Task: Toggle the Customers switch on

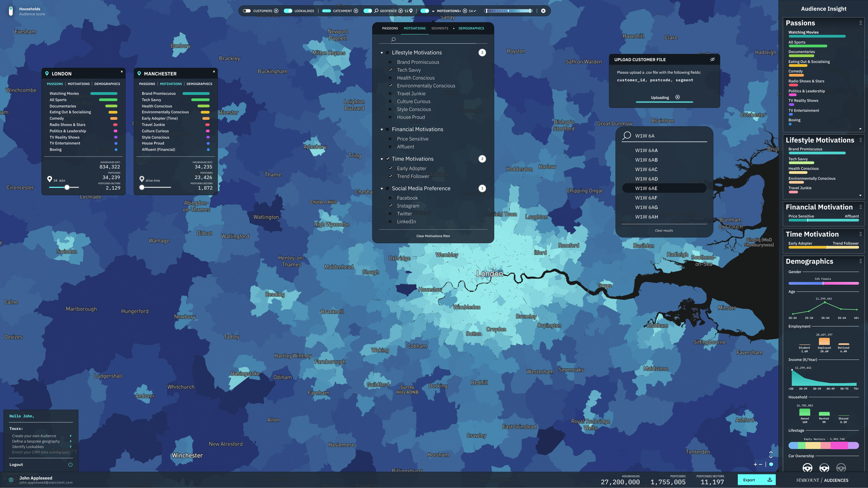Action: (247, 11)
